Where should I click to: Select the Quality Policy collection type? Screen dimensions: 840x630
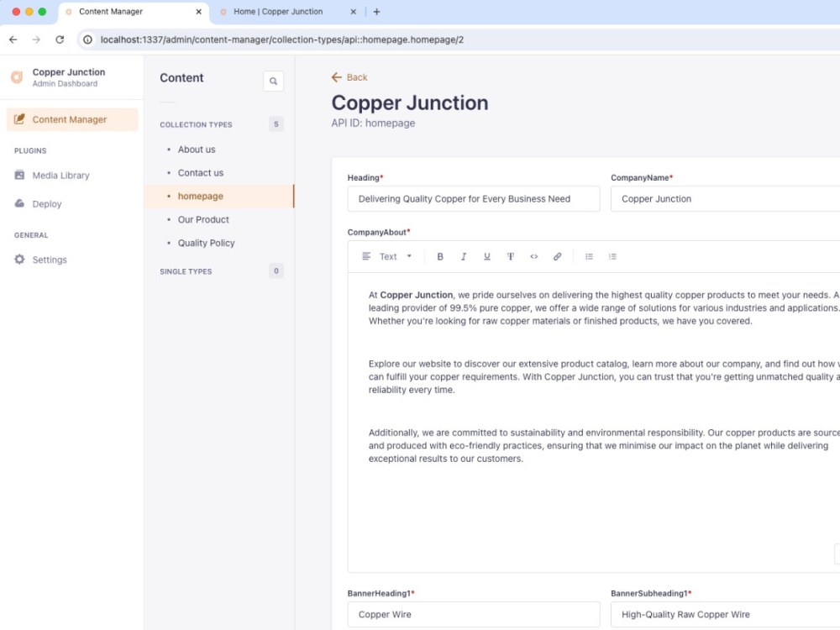207,243
